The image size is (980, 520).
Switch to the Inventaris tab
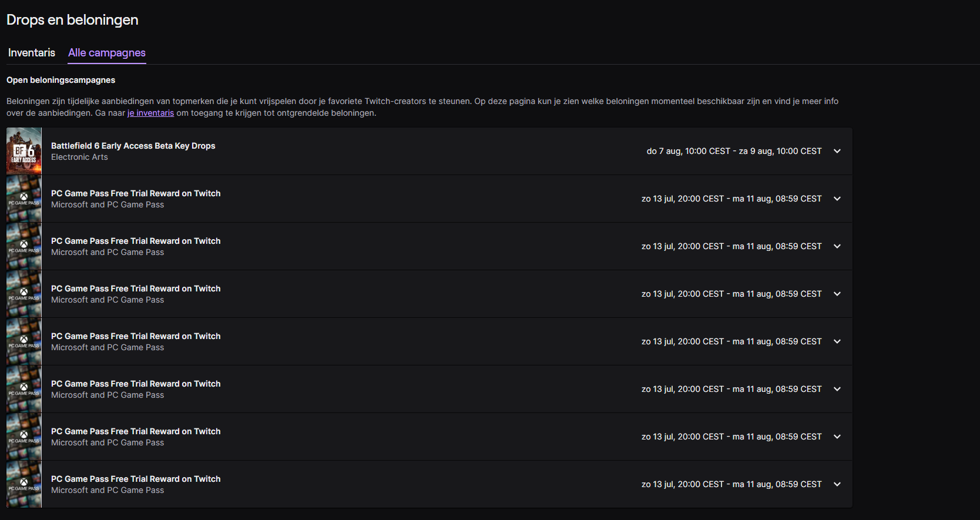click(32, 53)
